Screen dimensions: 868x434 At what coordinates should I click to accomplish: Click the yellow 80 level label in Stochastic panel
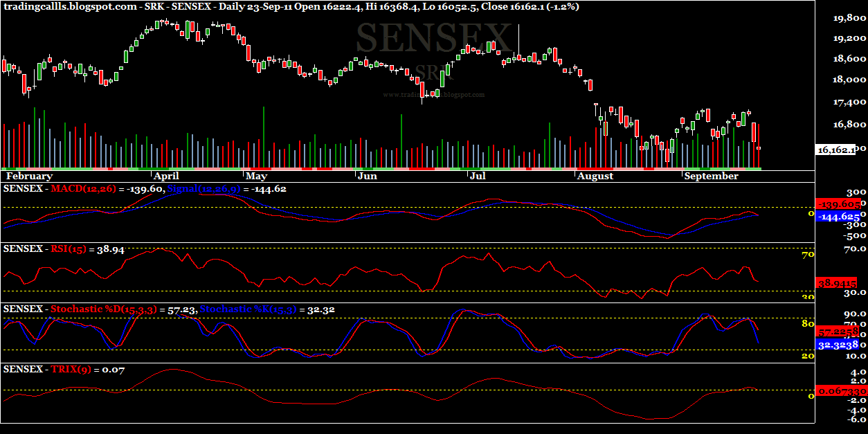(x=806, y=323)
